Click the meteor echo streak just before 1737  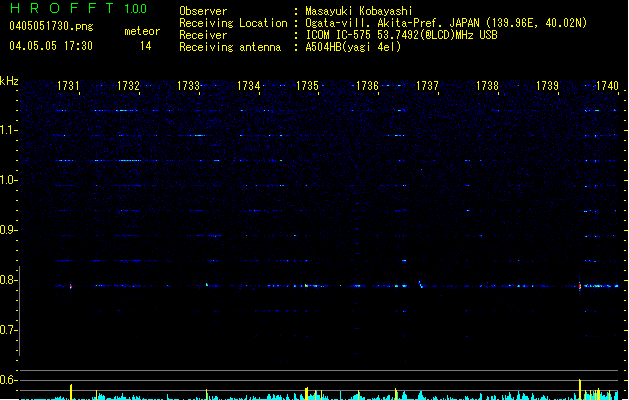(420, 284)
